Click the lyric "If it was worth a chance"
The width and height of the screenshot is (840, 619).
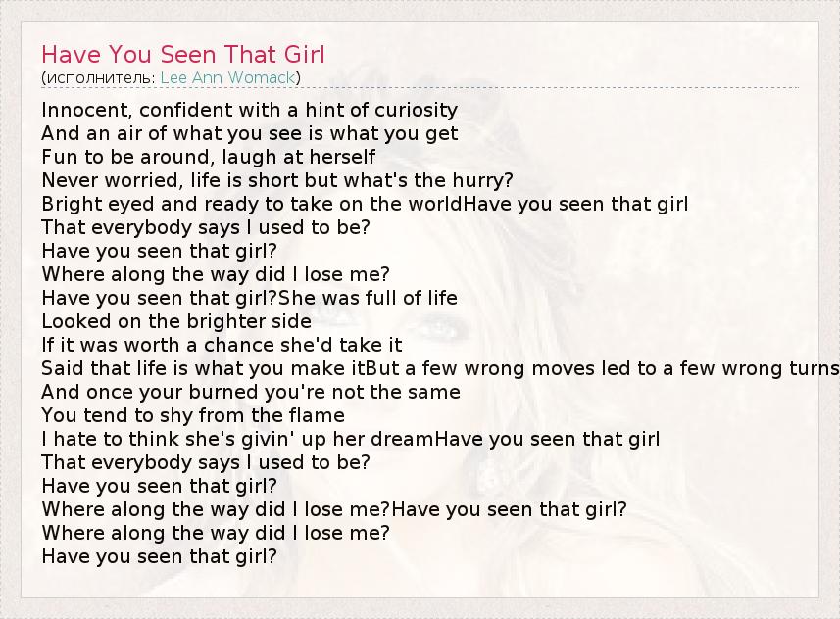click(x=222, y=345)
